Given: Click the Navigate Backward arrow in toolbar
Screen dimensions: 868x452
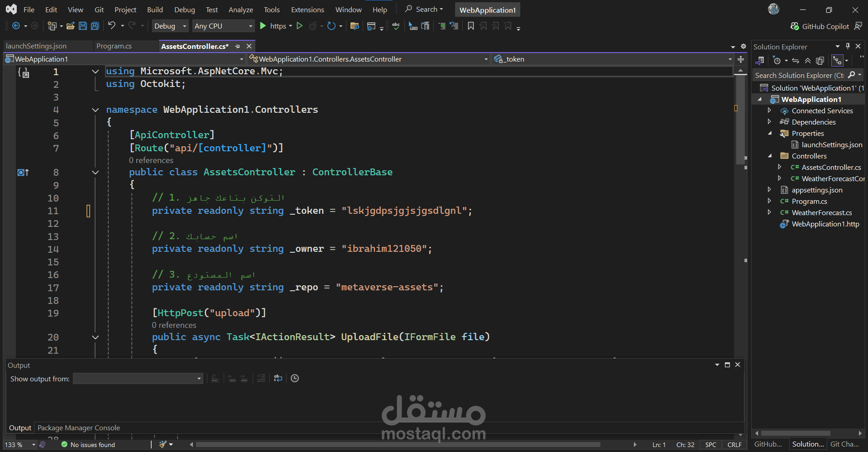Looking at the screenshot, I should [x=16, y=26].
